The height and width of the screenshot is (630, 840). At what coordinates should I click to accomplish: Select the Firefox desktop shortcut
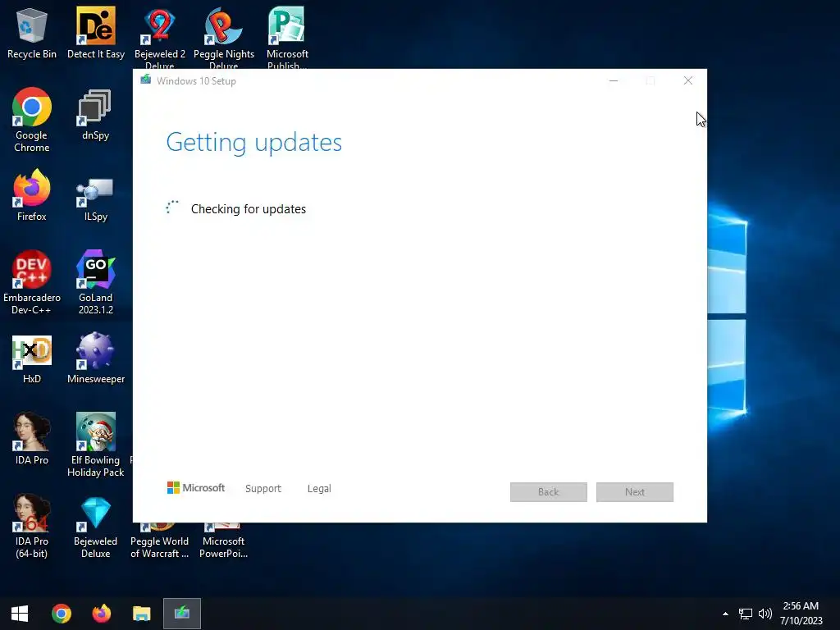32,195
